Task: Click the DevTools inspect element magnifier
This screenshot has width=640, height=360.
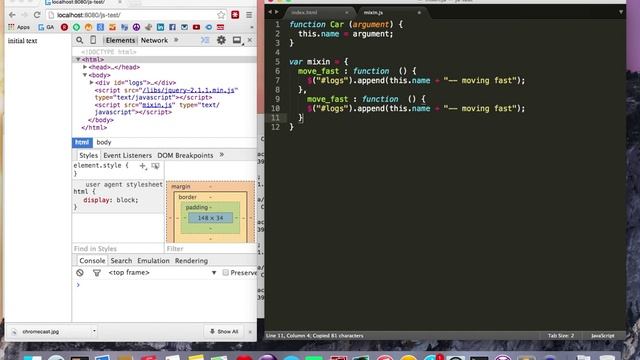Action: coord(80,40)
